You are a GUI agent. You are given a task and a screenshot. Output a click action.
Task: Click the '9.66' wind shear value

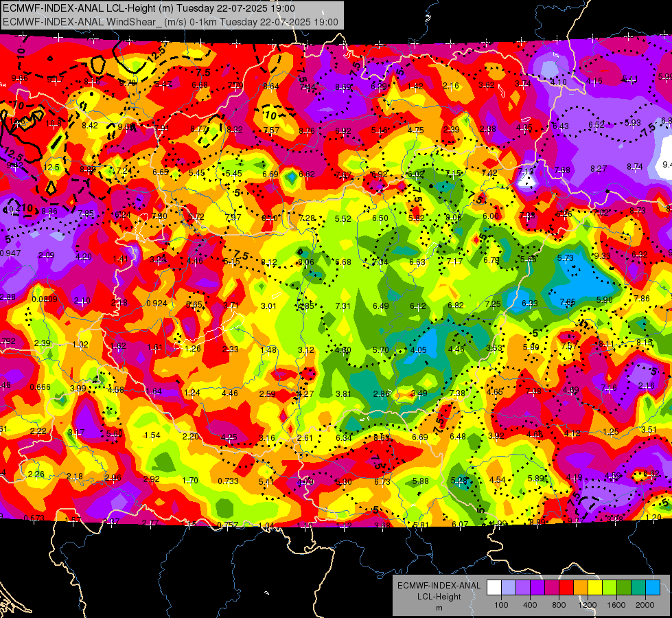tap(20, 78)
